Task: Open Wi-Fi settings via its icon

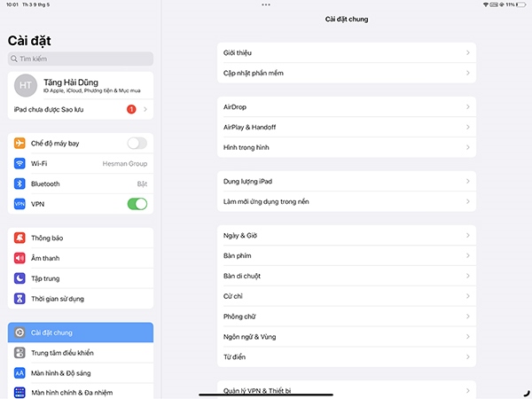Action: point(20,163)
